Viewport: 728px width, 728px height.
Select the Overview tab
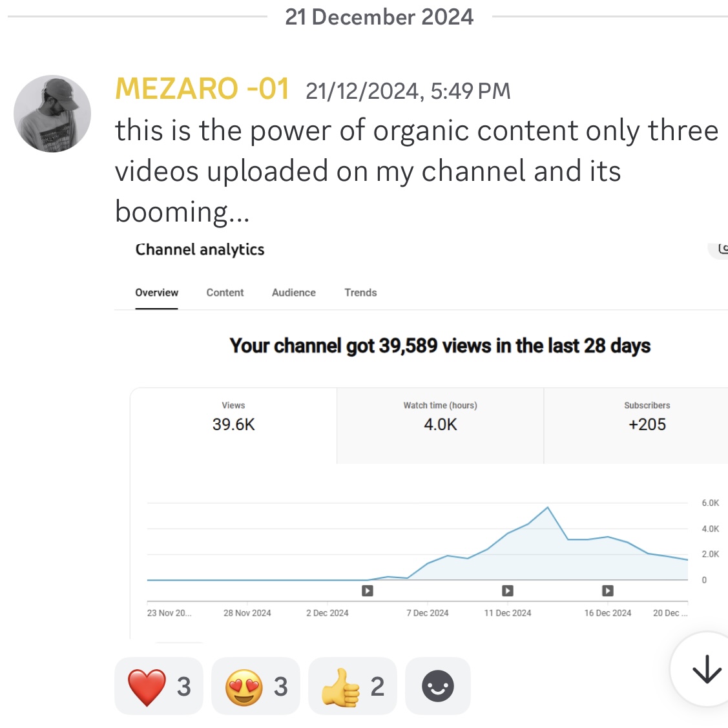(156, 293)
